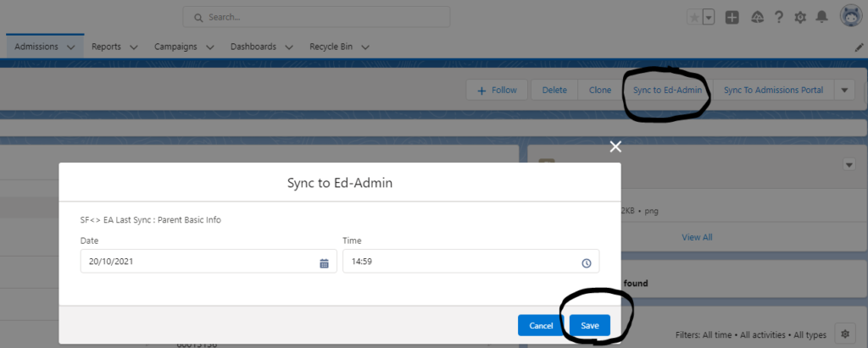Expand the Reports tab dropdown chevron

point(133,47)
